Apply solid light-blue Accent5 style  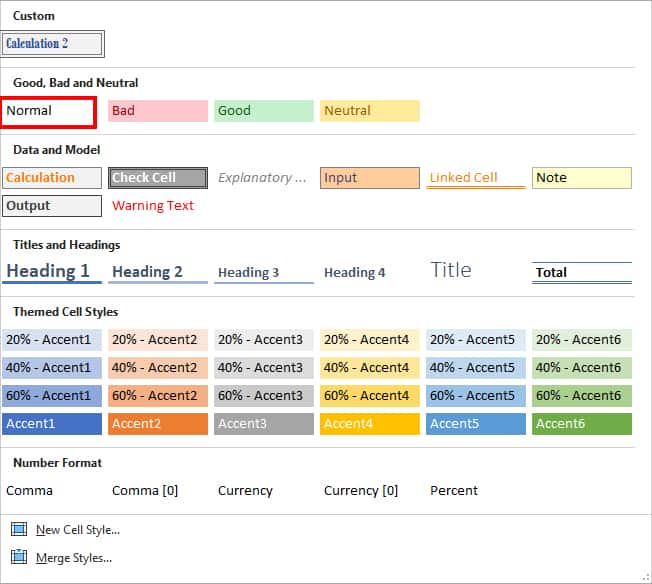pos(476,424)
